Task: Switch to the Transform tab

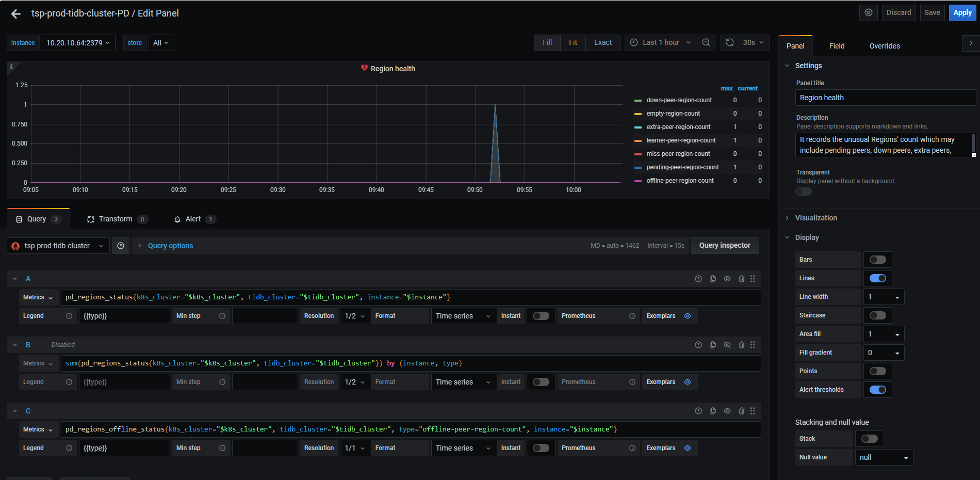Action: tap(116, 219)
